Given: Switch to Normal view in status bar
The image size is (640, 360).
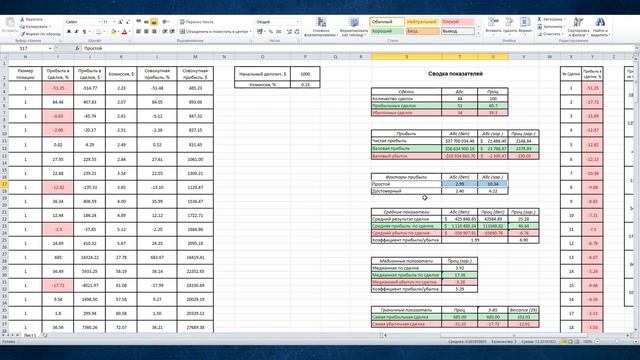Looking at the screenshot, I should coord(564,341).
